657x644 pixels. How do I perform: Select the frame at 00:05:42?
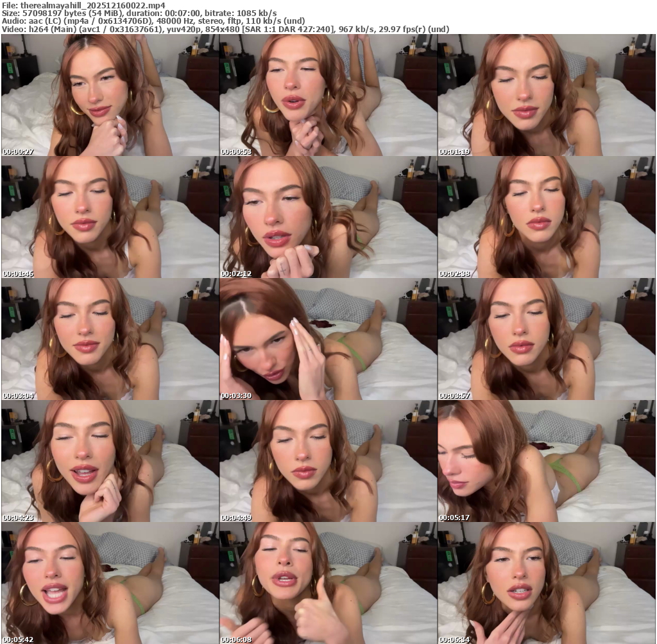point(110,583)
